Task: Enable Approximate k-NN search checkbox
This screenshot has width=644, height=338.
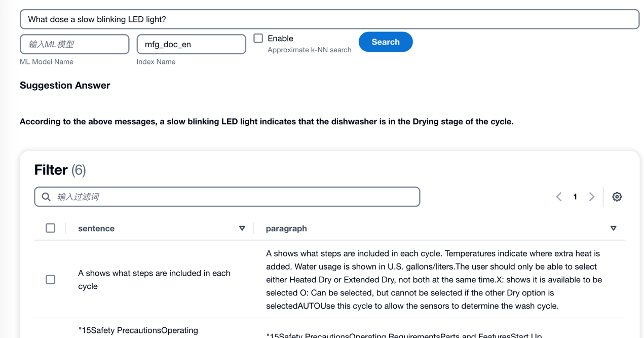Action: pos(258,38)
